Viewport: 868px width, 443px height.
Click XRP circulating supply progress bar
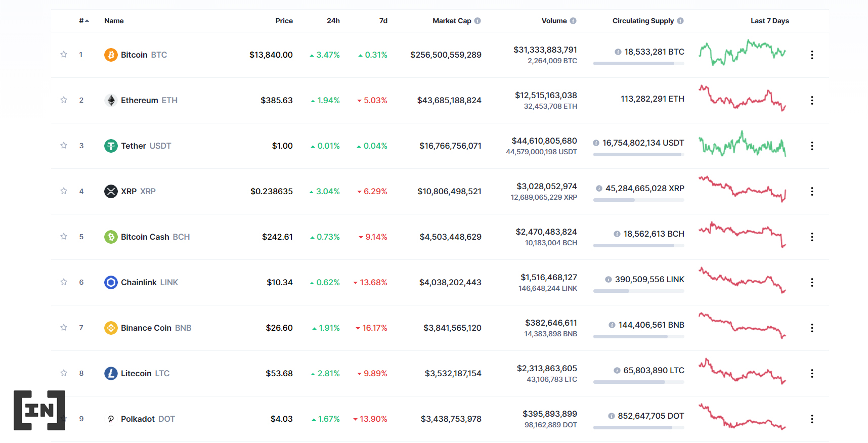point(639,200)
